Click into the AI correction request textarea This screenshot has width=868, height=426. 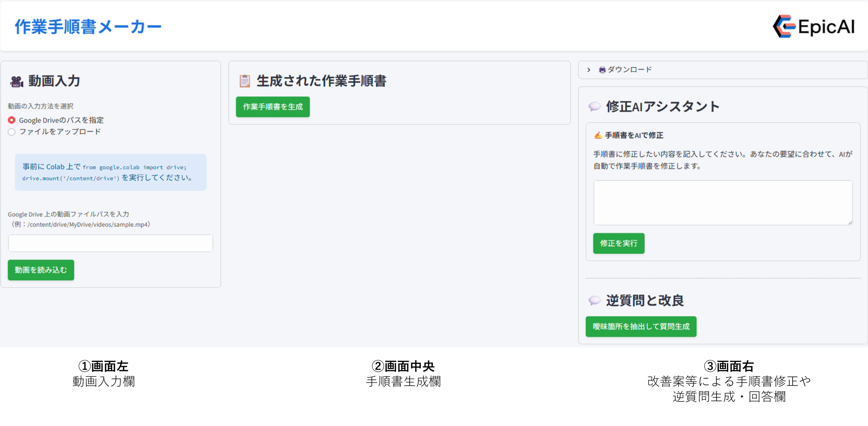722,202
